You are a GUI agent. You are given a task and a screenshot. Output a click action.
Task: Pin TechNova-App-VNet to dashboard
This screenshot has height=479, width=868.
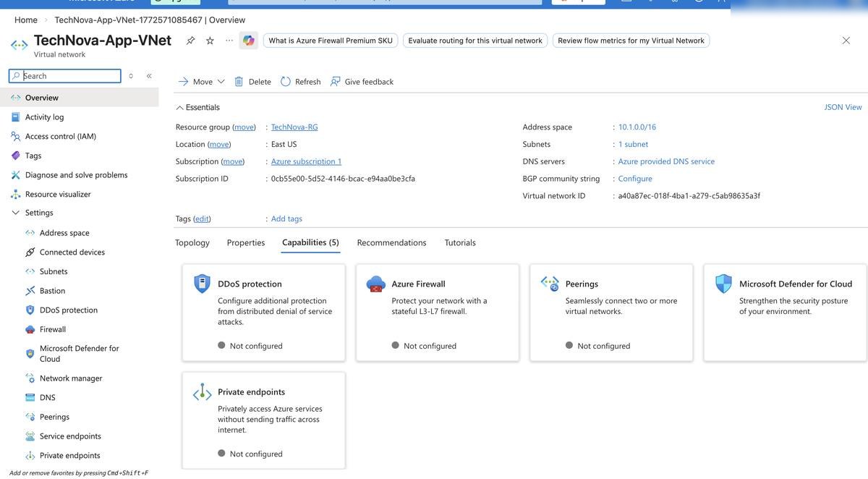[190, 41]
